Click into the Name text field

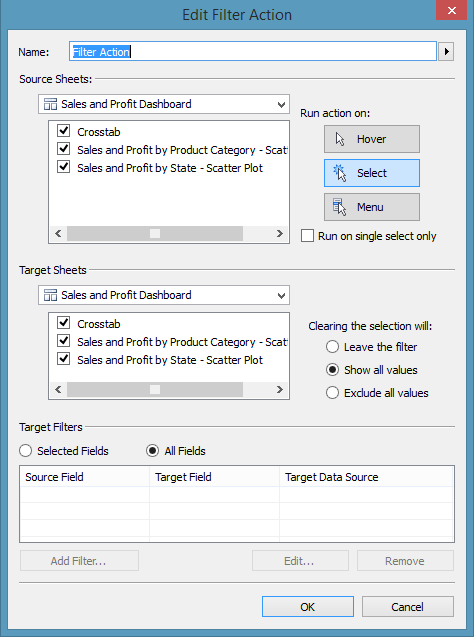(x=253, y=52)
